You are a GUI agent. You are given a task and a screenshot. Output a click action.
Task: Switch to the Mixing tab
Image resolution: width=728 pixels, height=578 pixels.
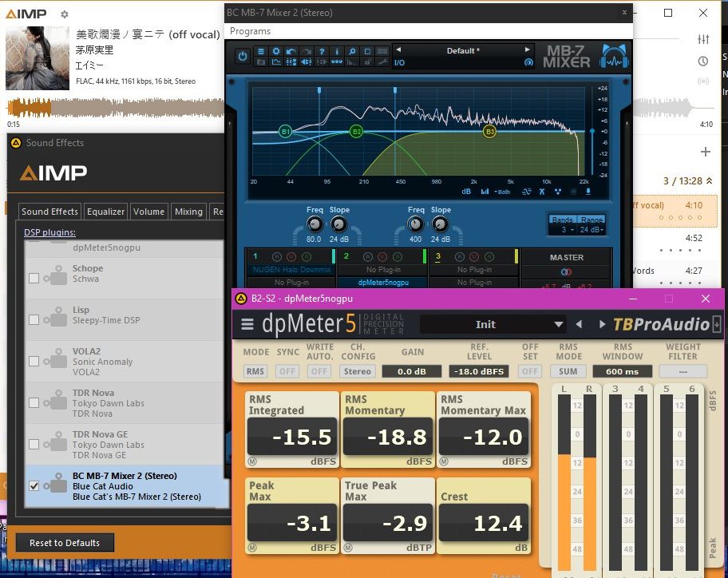click(188, 212)
